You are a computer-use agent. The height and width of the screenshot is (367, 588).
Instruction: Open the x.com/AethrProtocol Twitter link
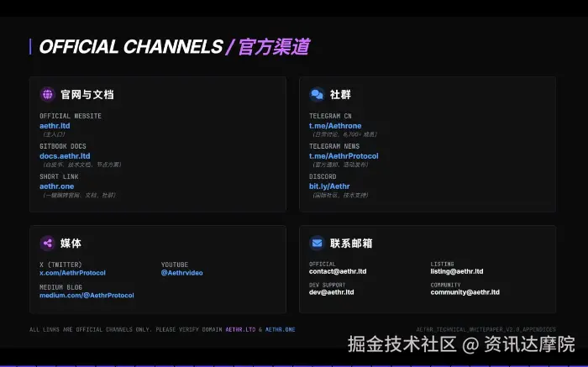73,273
